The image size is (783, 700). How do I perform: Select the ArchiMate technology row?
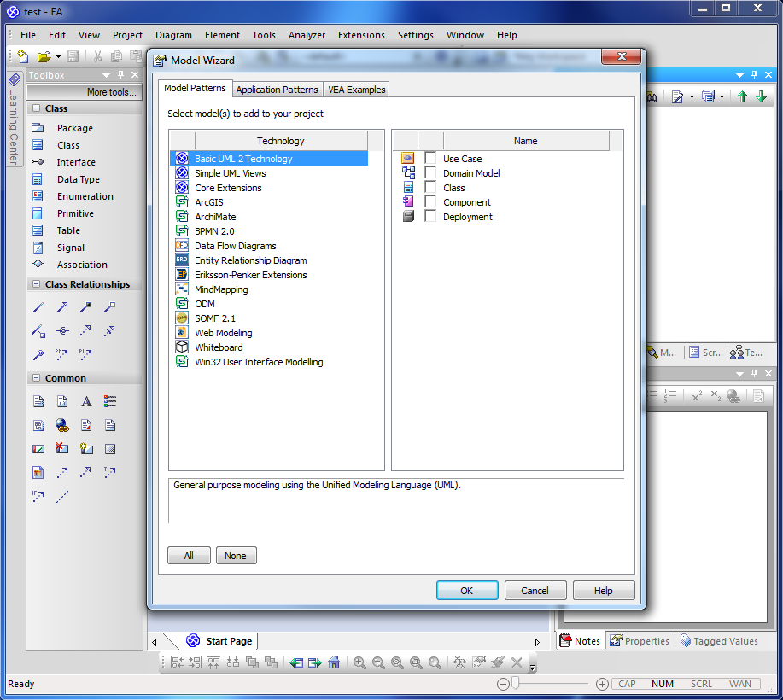269,217
